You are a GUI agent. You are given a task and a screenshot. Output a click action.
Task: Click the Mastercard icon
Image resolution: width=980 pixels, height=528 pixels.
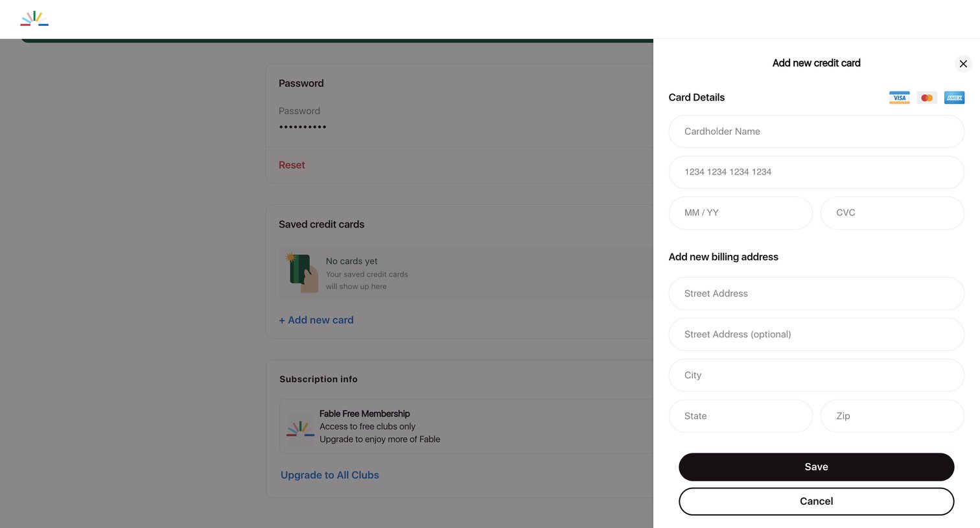927,97
